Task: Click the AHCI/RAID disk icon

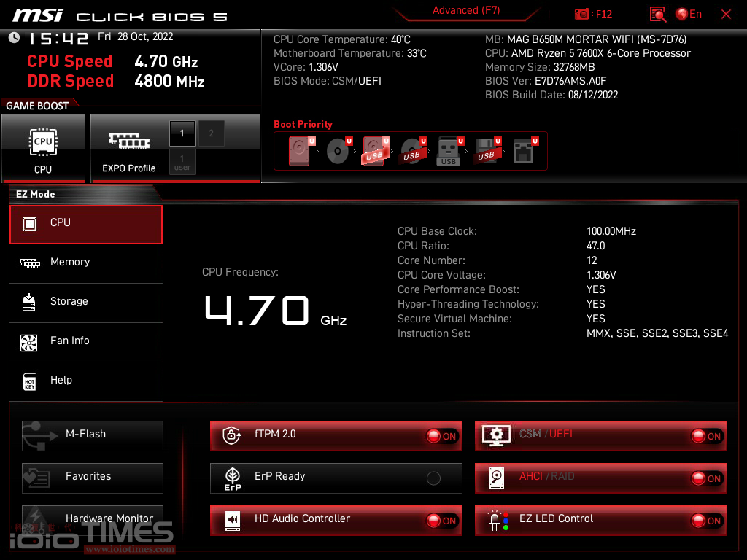Action: coord(496,478)
